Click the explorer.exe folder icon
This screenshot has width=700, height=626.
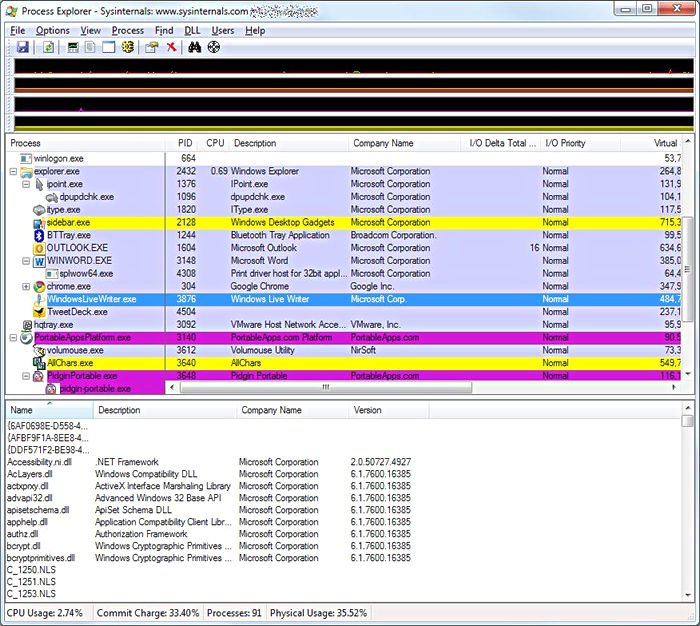(x=26, y=171)
